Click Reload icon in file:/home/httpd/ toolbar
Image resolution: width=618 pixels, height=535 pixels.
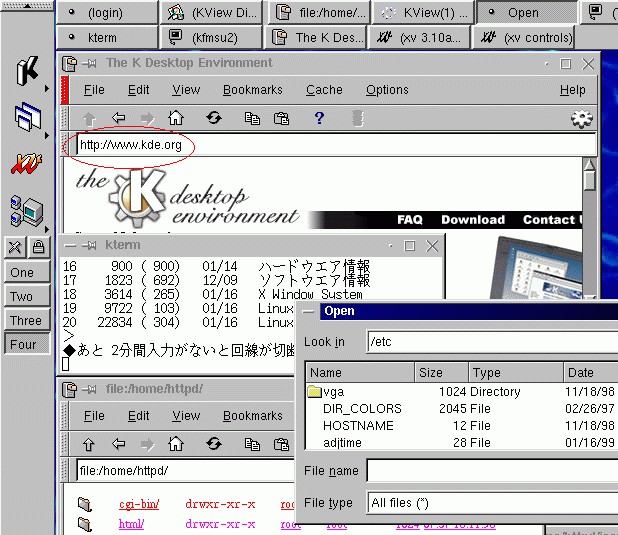point(214,444)
